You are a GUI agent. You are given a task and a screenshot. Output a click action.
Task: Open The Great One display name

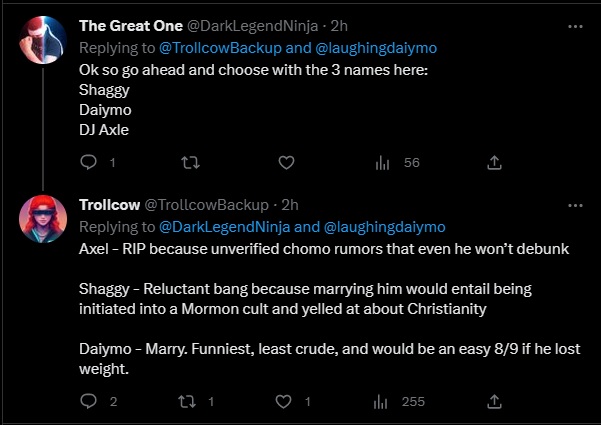(x=129, y=26)
